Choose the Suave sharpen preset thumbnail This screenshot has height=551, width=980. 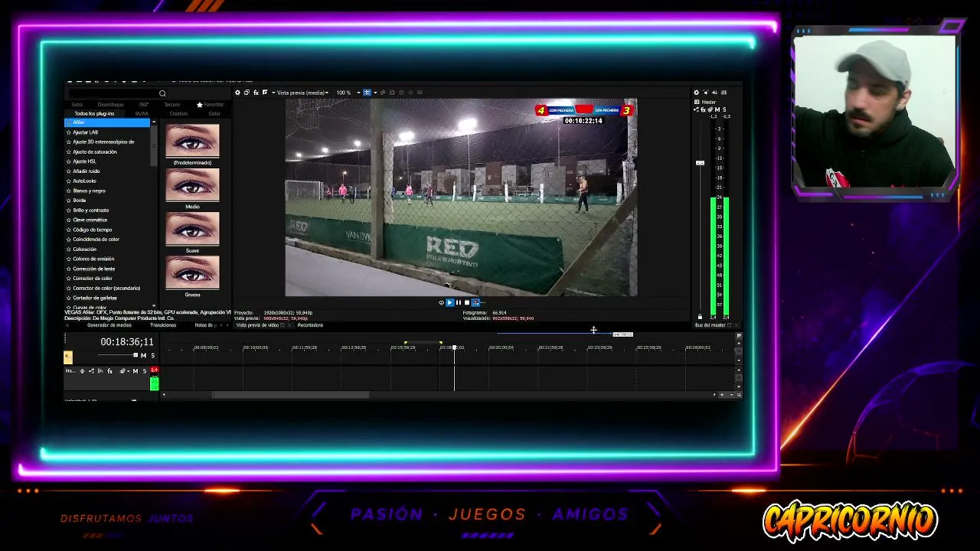click(x=192, y=229)
